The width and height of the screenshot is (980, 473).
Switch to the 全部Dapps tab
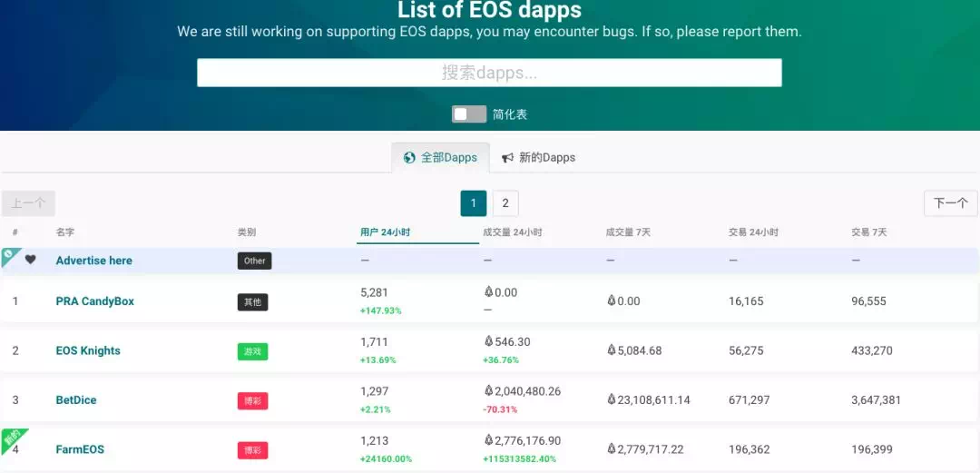click(441, 158)
